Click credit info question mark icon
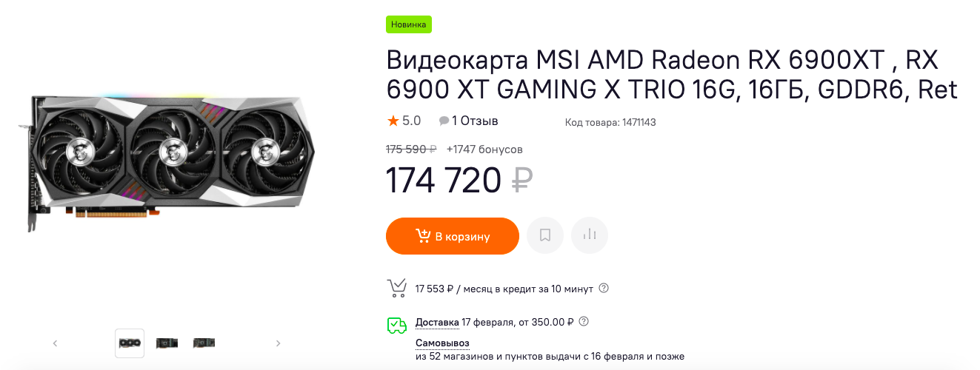The image size is (980, 370). [x=604, y=288]
